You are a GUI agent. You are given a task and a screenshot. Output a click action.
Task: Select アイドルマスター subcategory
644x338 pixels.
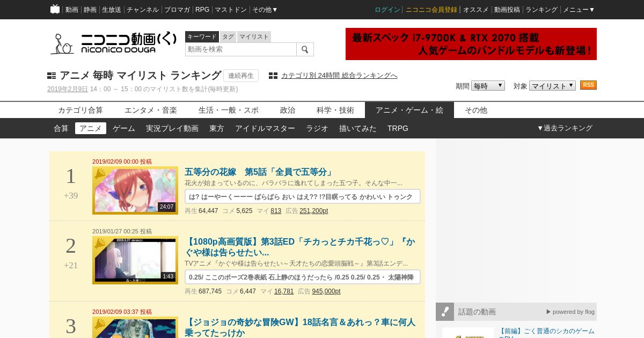click(265, 128)
